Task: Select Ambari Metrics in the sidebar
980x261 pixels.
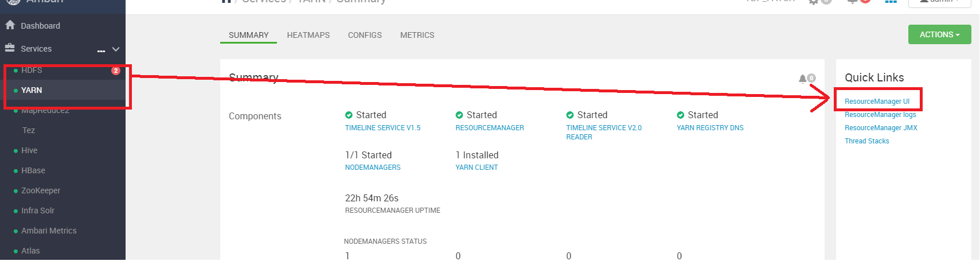Action: (x=49, y=231)
